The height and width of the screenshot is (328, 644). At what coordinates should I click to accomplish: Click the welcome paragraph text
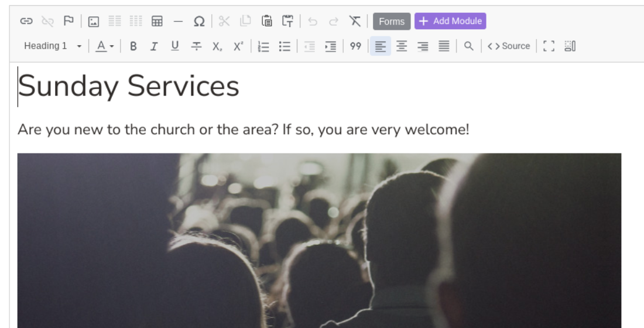[x=243, y=129]
